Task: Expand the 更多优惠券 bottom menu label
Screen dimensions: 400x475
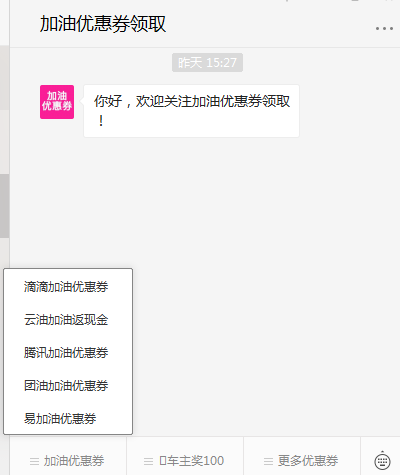Action: coord(308,461)
